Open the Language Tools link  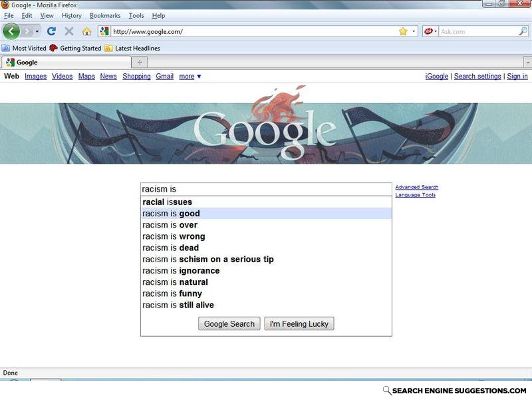415,195
